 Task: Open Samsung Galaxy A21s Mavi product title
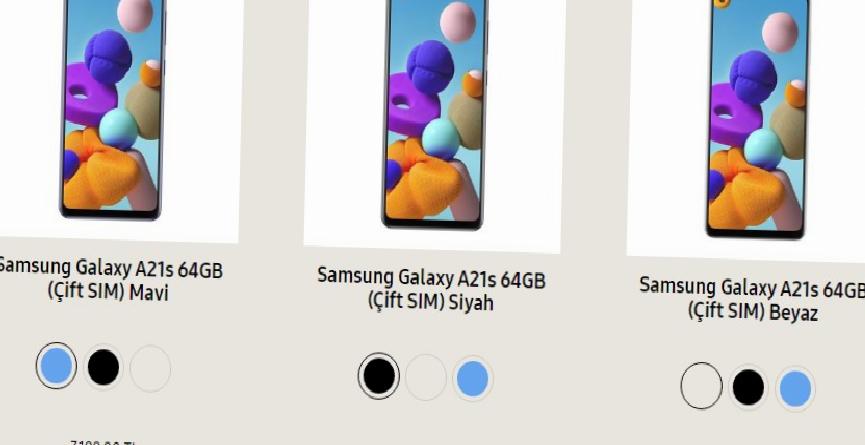coord(109,279)
